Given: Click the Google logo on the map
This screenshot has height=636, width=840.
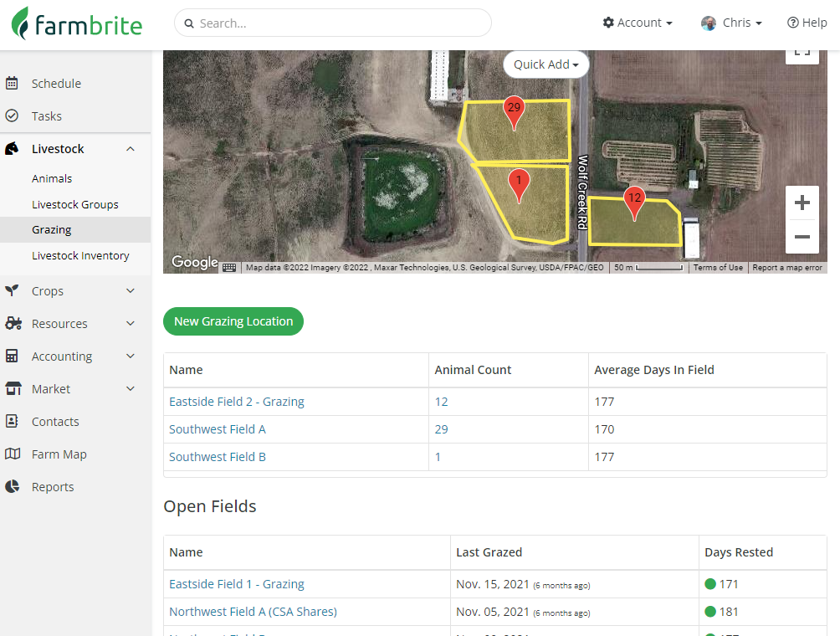Looking at the screenshot, I should tap(194, 262).
